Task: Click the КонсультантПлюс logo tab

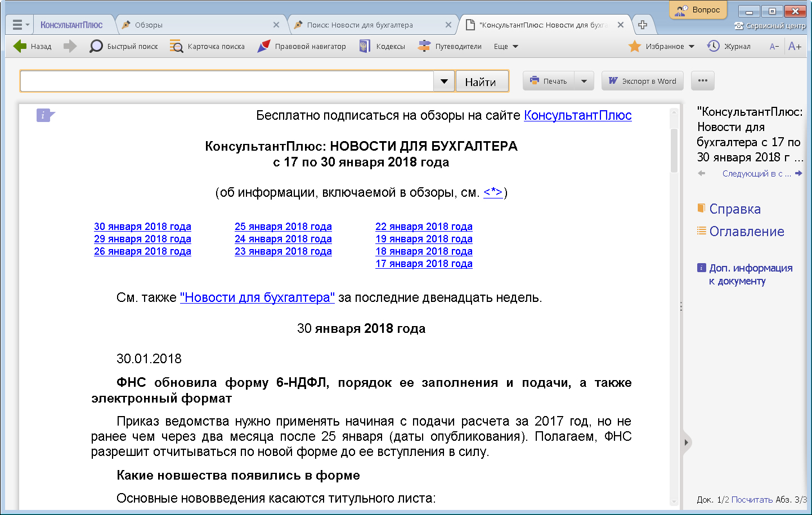Action: (71, 25)
